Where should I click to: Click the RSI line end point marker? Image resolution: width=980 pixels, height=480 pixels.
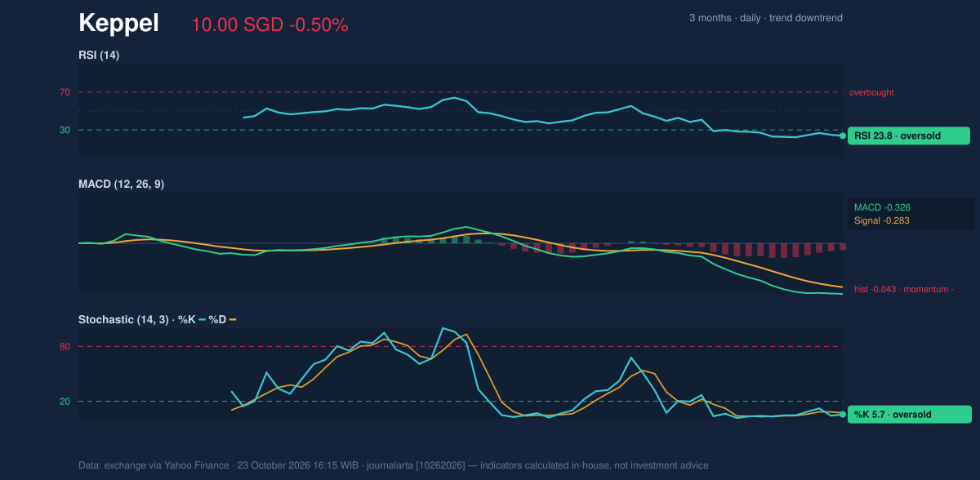843,136
